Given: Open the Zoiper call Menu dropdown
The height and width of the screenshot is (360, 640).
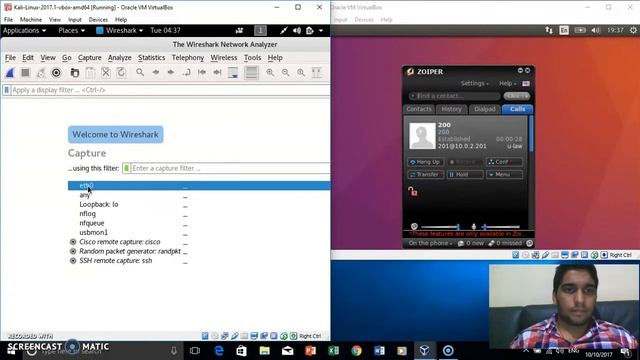Looking at the screenshot, I should pyautogui.click(x=504, y=175).
